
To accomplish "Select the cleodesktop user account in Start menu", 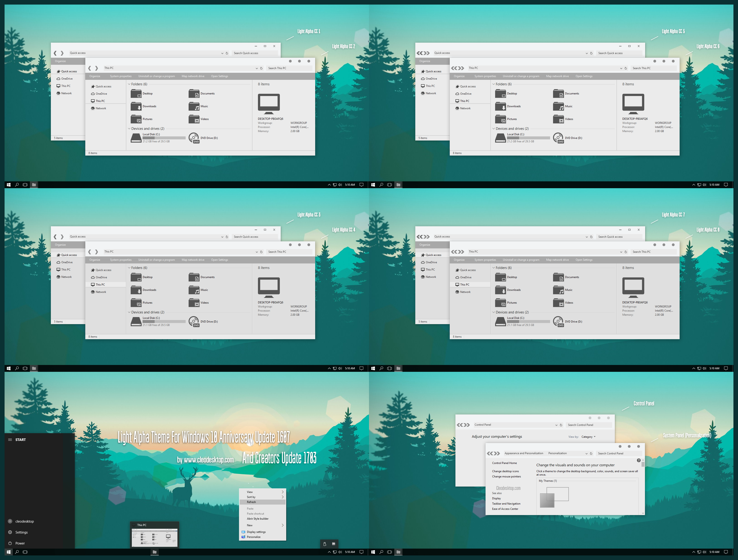I will click(x=21, y=521).
